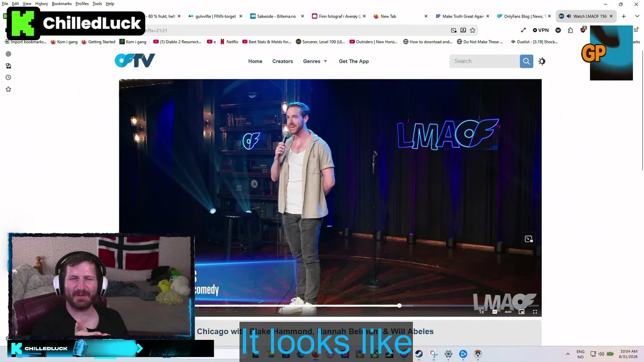Open the OFTV logo home link
Viewport: 644px width, 362px height.
[x=135, y=61]
